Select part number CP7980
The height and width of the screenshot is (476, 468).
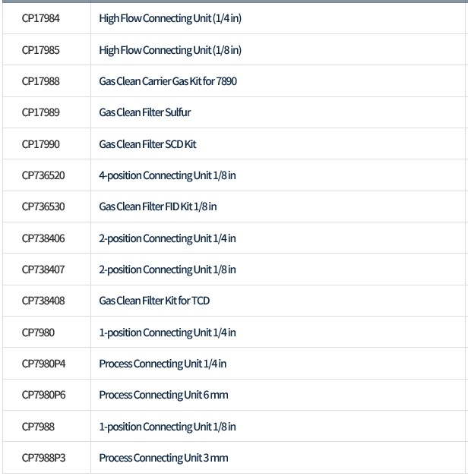click(38, 333)
